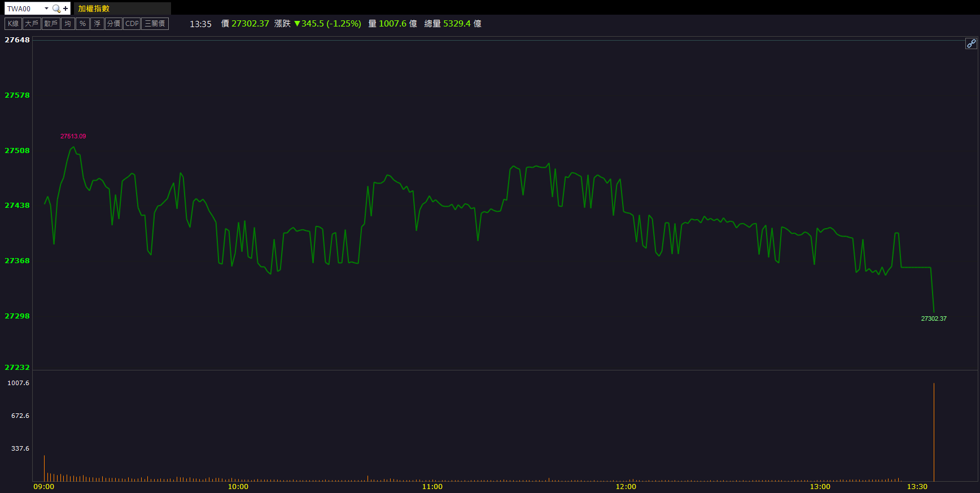The image size is (980, 493).
Task: Click the opening volume bar at 09:00
Action: pos(44,469)
